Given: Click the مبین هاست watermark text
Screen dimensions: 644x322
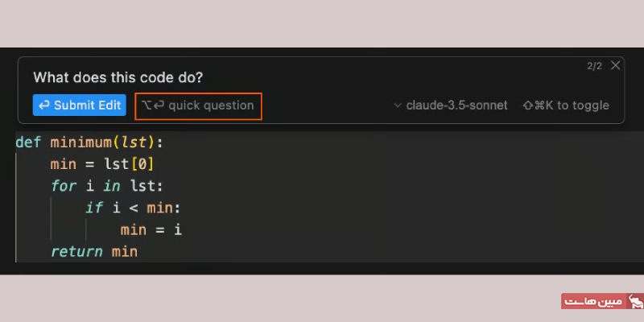Looking at the screenshot, I should click(x=593, y=301).
